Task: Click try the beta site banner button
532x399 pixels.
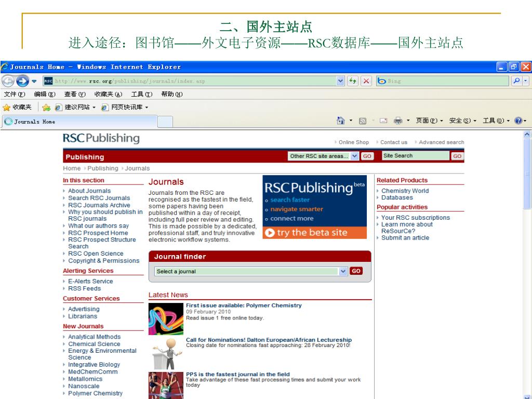Action: [x=314, y=233]
